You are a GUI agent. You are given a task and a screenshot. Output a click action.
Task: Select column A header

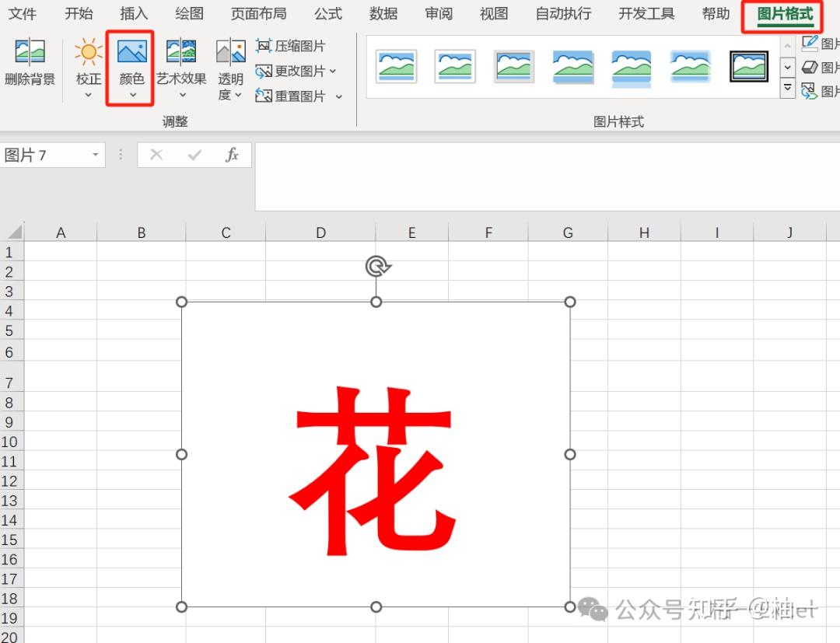click(61, 232)
